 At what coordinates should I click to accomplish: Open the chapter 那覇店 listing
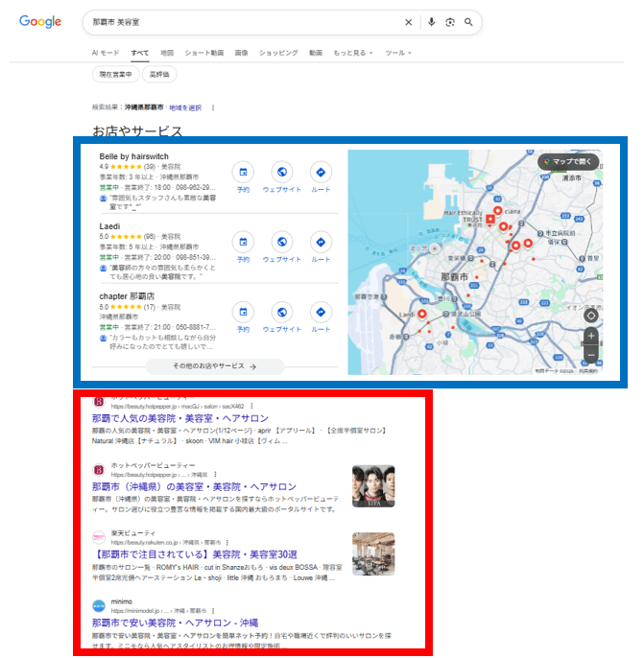[127, 296]
